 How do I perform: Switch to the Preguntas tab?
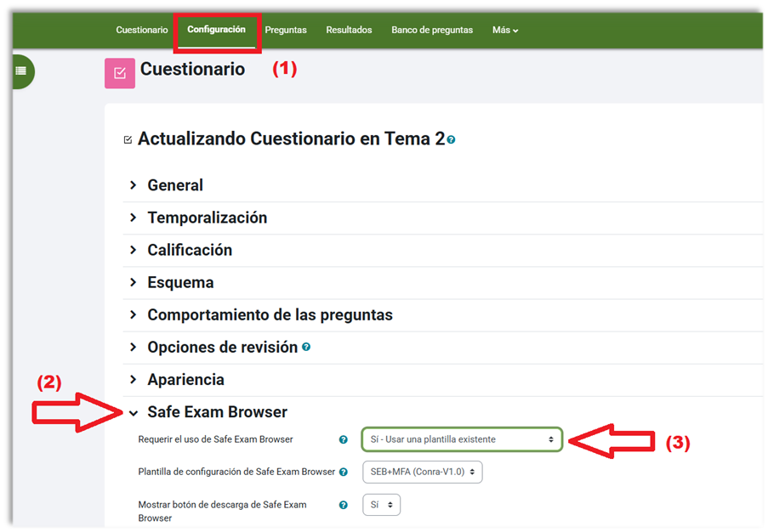(x=286, y=30)
